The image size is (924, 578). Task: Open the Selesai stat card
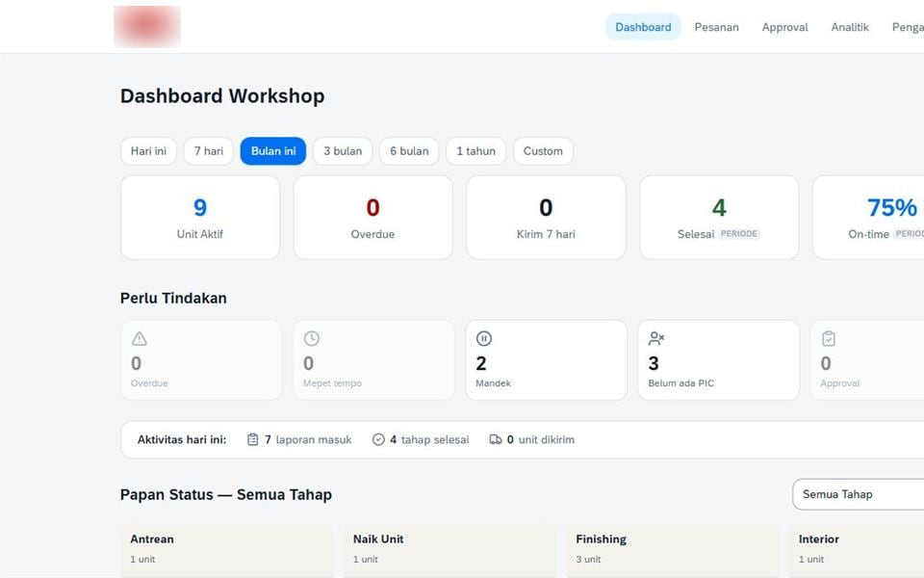(719, 217)
